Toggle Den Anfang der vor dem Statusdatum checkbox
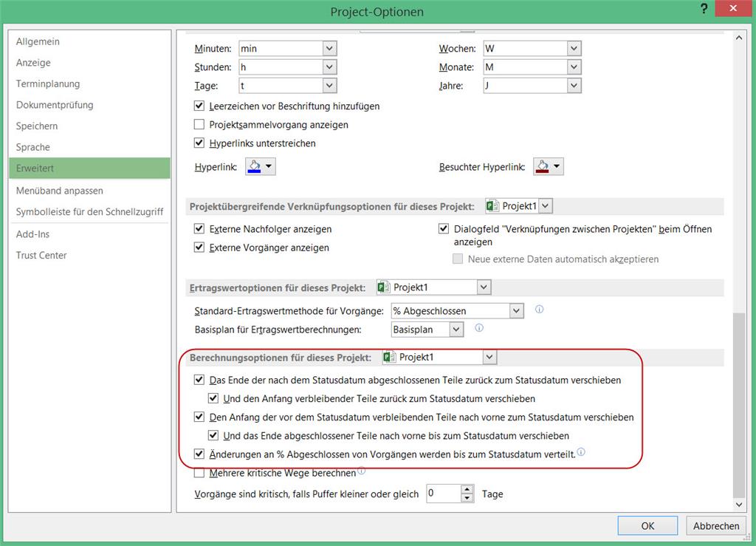This screenshot has width=756, height=546. coord(199,417)
